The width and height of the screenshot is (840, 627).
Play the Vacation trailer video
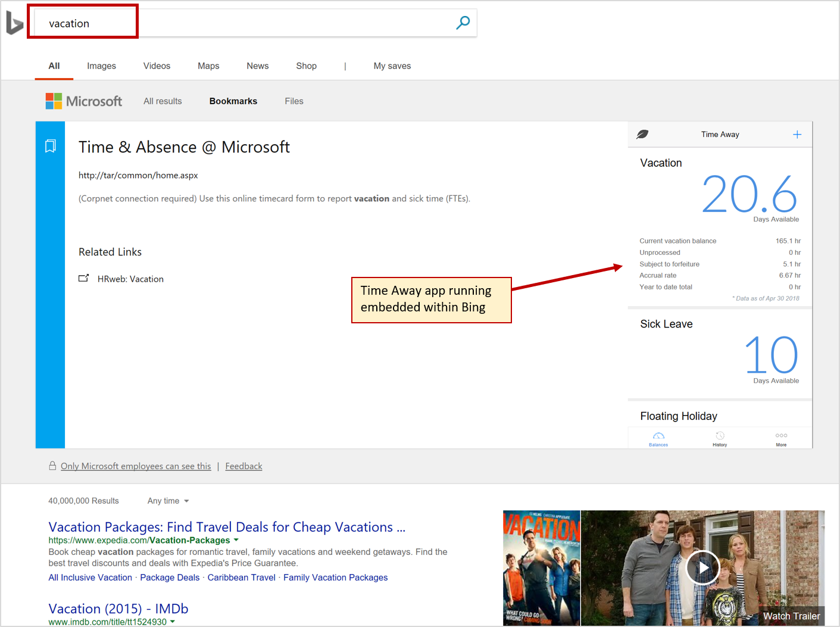703,567
